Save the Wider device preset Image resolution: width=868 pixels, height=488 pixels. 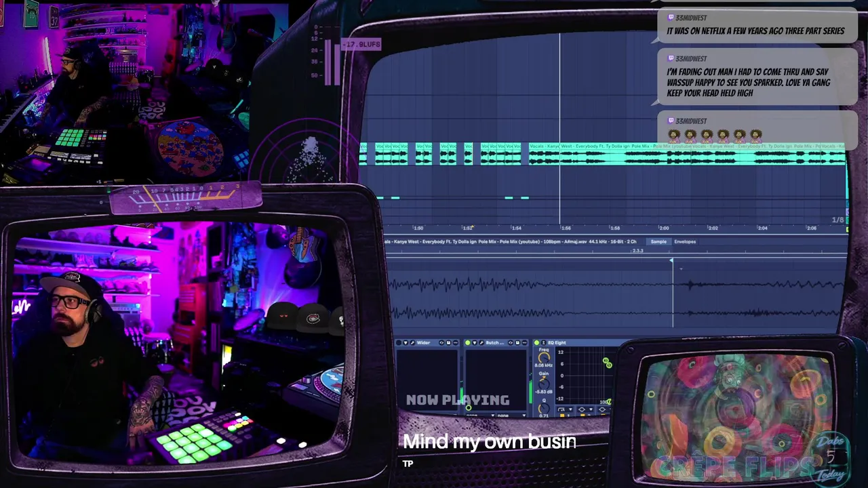point(448,343)
